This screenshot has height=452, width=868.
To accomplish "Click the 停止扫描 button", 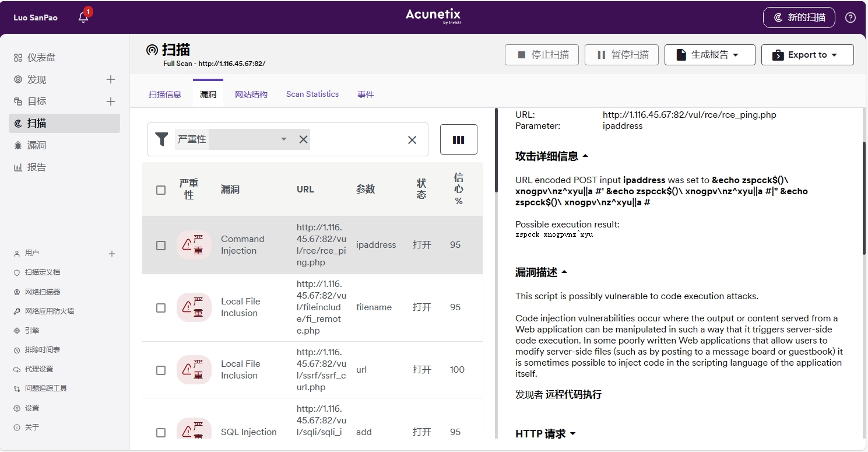I will point(542,55).
